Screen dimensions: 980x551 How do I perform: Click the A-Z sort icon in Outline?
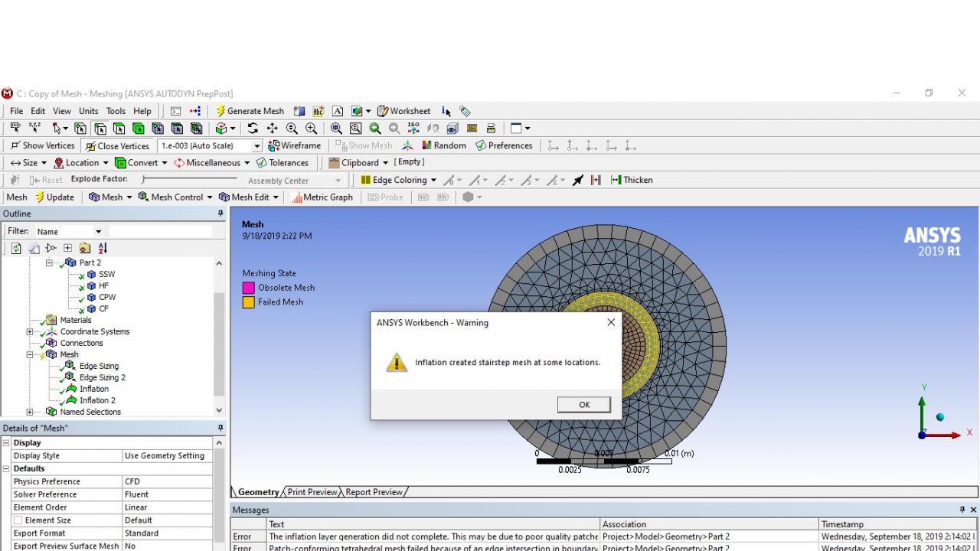pyautogui.click(x=103, y=248)
